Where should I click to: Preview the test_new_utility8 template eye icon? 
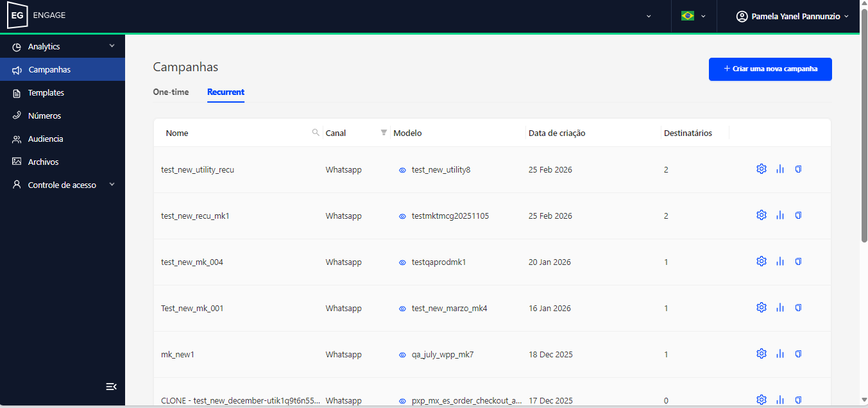click(402, 170)
